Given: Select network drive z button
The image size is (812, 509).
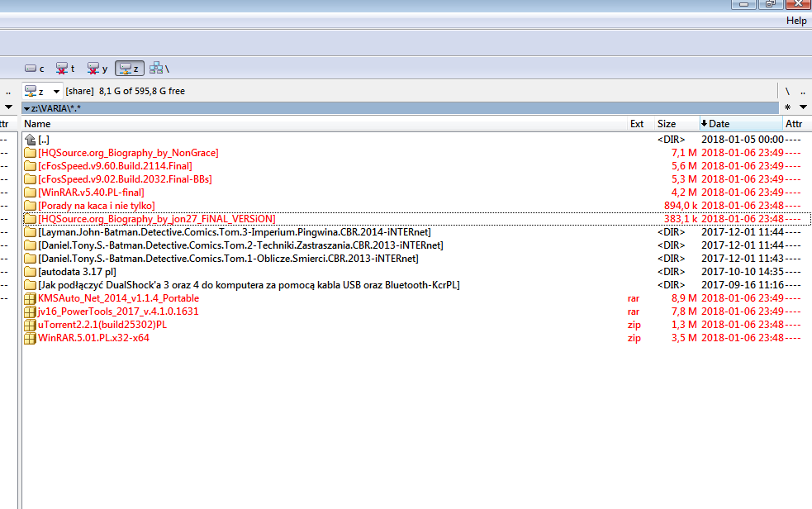Looking at the screenshot, I should tap(130, 69).
